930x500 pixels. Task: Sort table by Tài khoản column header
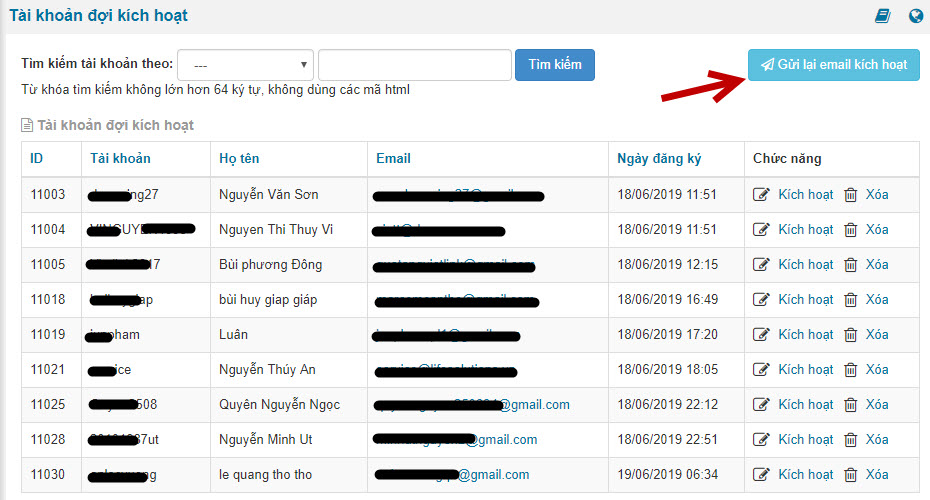[120, 158]
